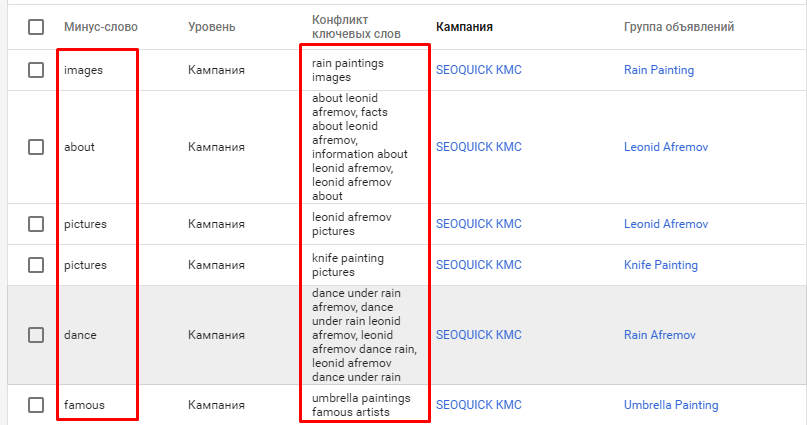Tick the checkbox beside the Leonid Afremov 'pictures' row
This screenshot has height=425, width=807.
(x=36, y=224)
